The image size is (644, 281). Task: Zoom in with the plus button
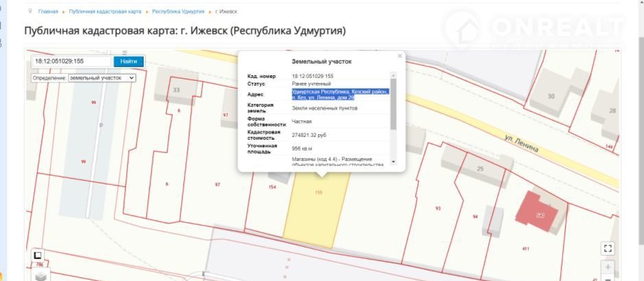[608, 267]
